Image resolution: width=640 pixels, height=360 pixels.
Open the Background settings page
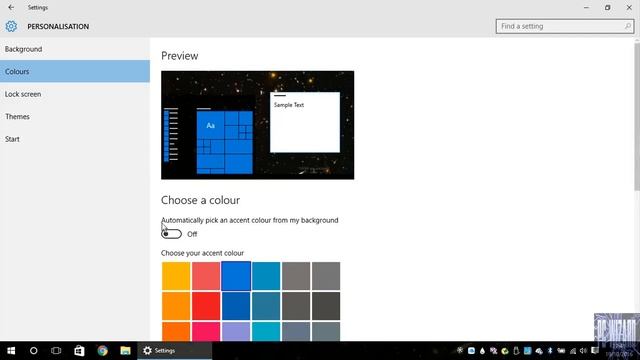pos(75,49)
